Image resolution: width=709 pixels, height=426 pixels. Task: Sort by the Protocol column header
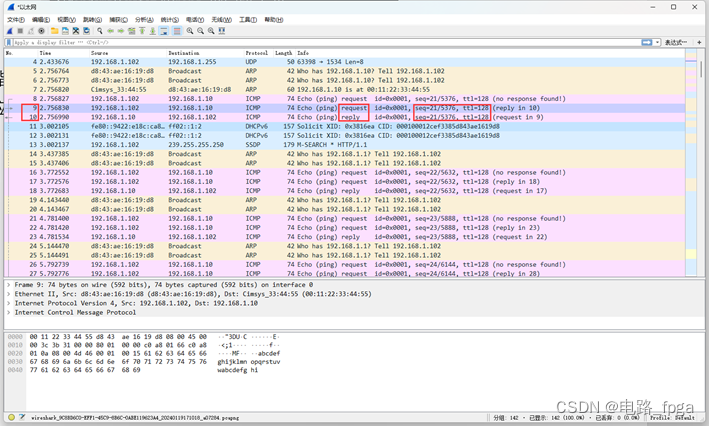tap(259, 53)
